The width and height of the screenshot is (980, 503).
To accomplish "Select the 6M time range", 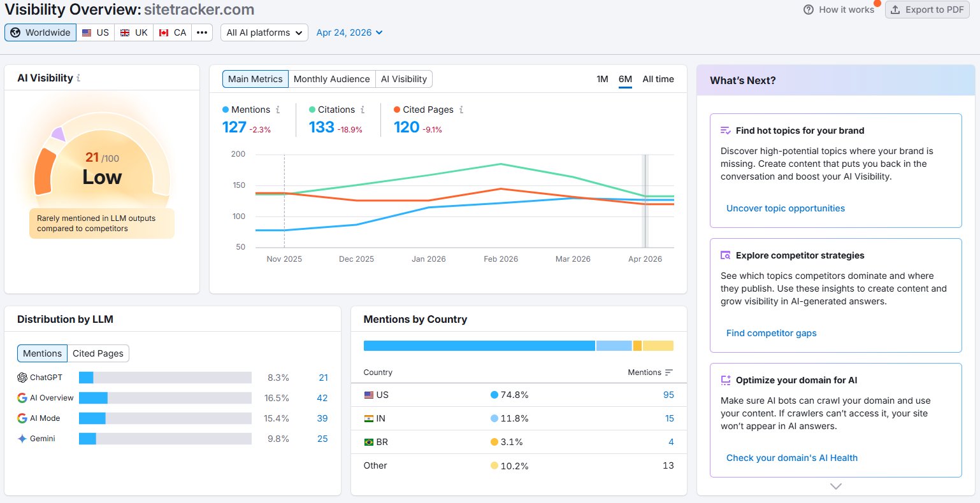I will 625,79.
